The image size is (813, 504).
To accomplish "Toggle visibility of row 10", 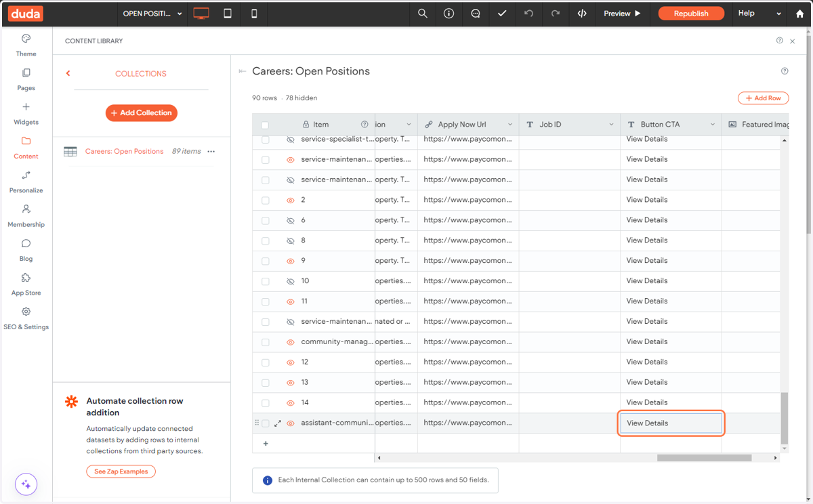I will (x=291, y=281).
